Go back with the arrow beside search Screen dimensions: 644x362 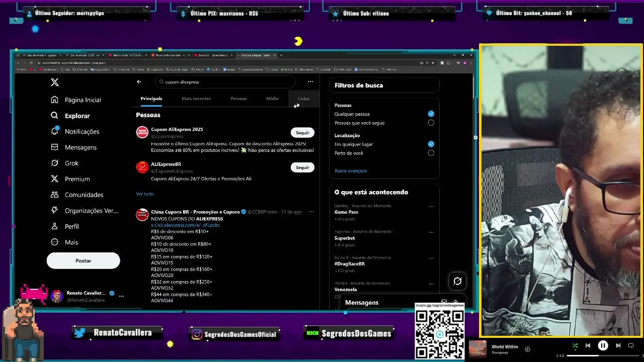(139, 82)
